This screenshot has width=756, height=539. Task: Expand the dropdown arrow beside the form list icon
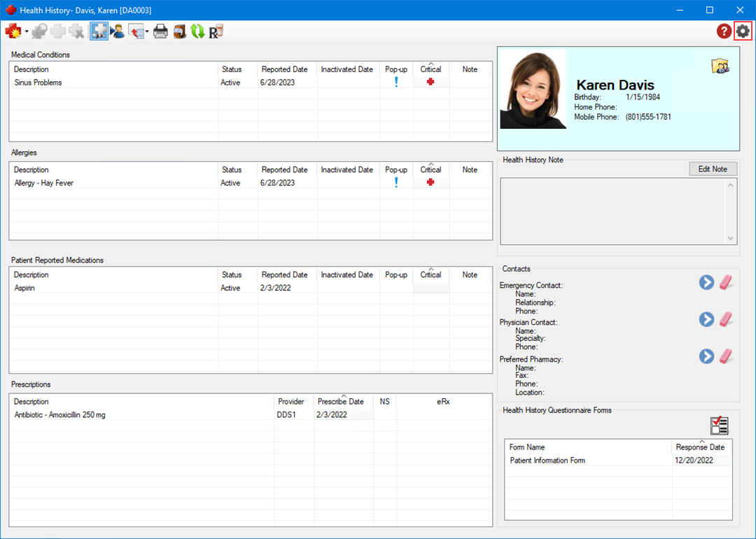(x=146, y=31)
